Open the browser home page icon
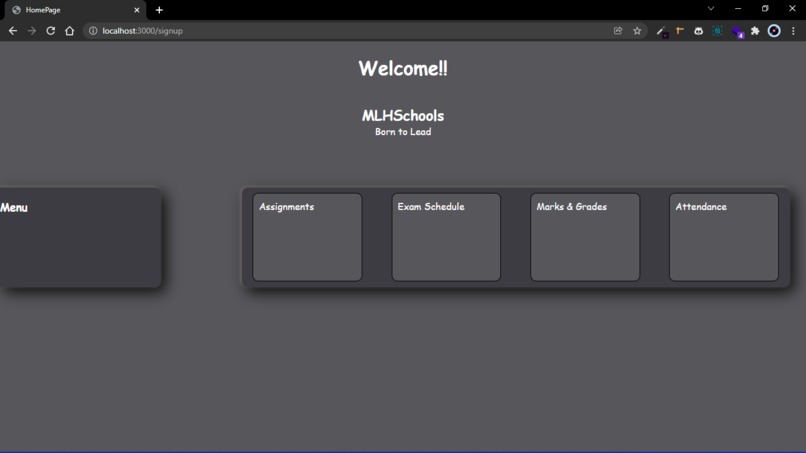This screenshot has width=806, height=453. (69, 31)
